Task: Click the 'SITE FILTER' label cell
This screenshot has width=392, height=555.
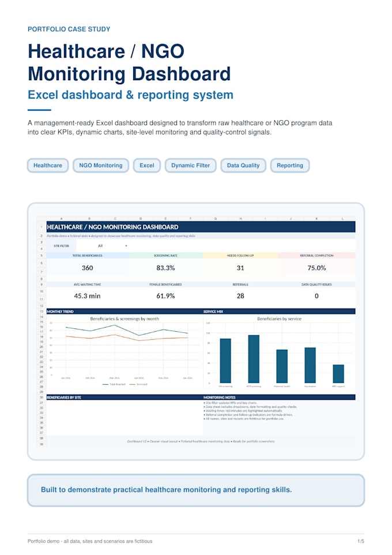Action: coord(61,246)
